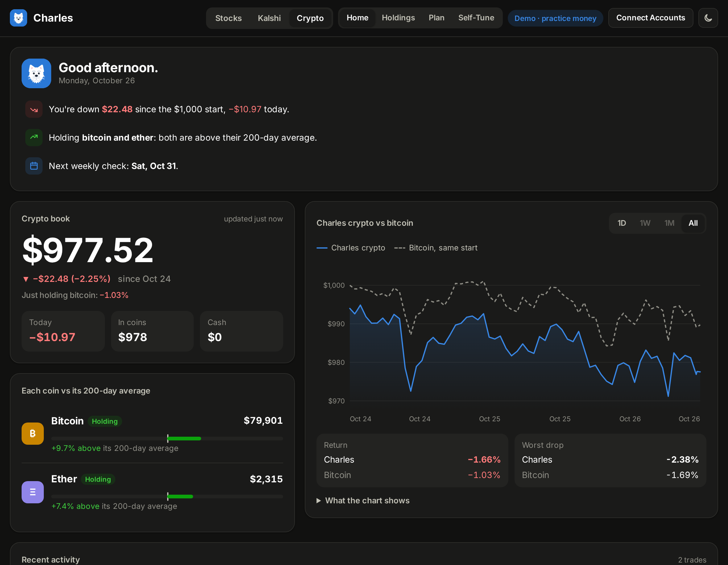Image resolution: width=728 pixels, height=565 pixels.
Task: Select the 1D chart range
Action: click(622, 223)
